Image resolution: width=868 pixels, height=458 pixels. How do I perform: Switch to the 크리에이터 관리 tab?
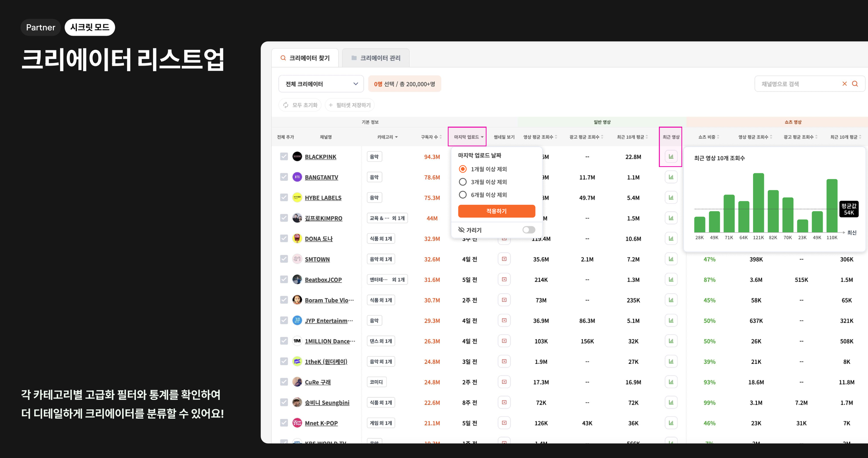click(x=376, y=57)
